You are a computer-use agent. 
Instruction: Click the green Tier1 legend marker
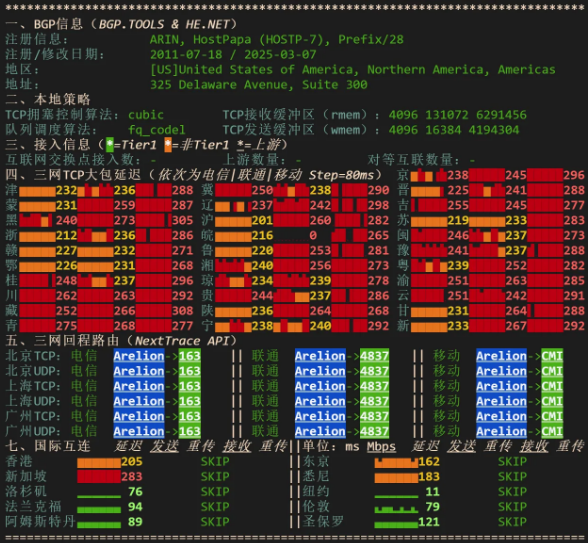pos(110,145)
